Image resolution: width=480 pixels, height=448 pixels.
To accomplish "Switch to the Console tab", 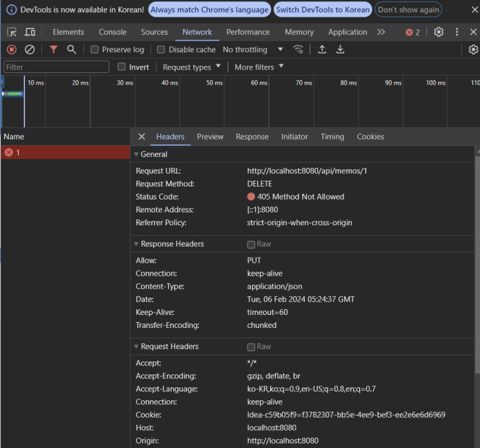I will 112,32.
